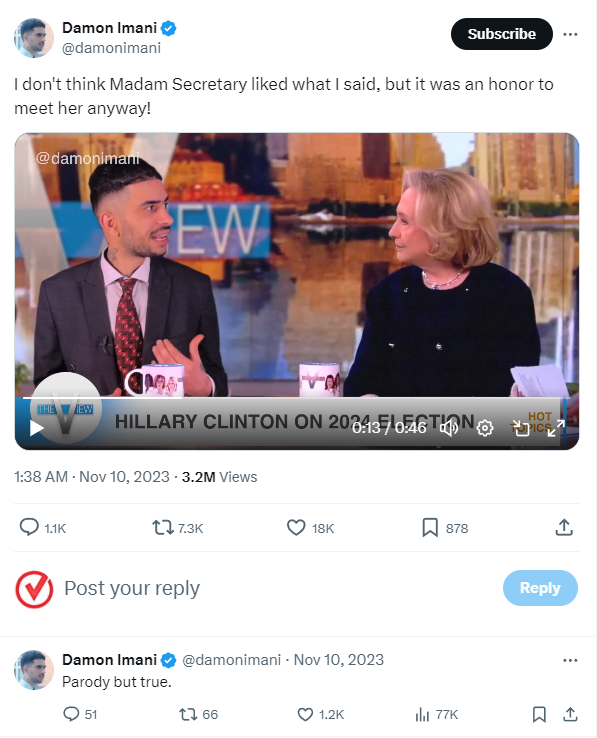Open video settings gear
Viewport: 597px width, 738px height.
(x=485, y=428)
